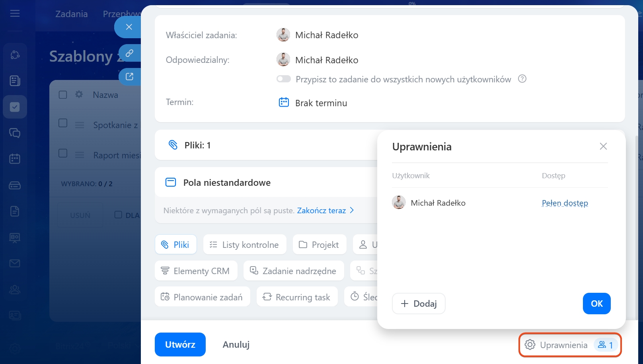Click the task owner avatar
Viewport: 643px width, 364px height.
(x=283, y=35)
